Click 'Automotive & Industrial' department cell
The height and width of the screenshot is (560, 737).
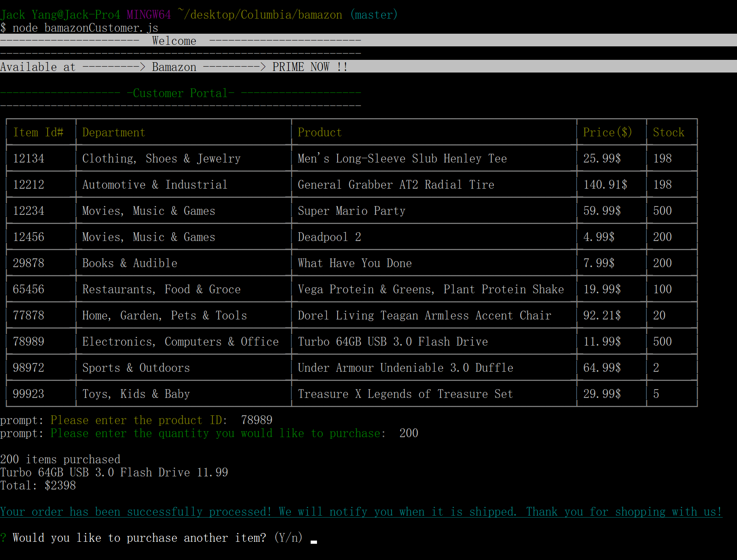click(x=155, y=185)
